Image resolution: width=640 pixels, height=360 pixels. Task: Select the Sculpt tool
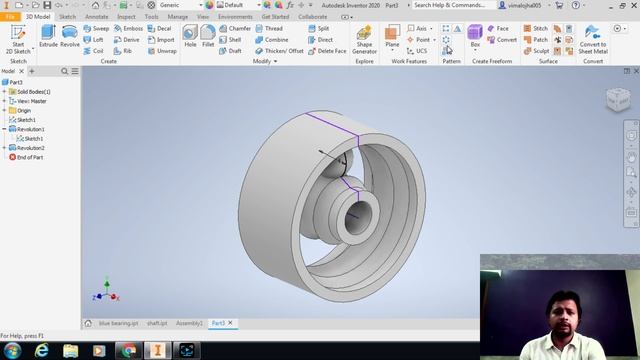coord(536,51)
